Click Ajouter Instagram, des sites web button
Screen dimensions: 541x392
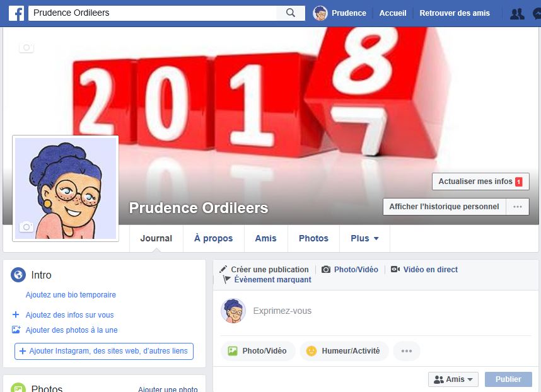coord(104,351)
